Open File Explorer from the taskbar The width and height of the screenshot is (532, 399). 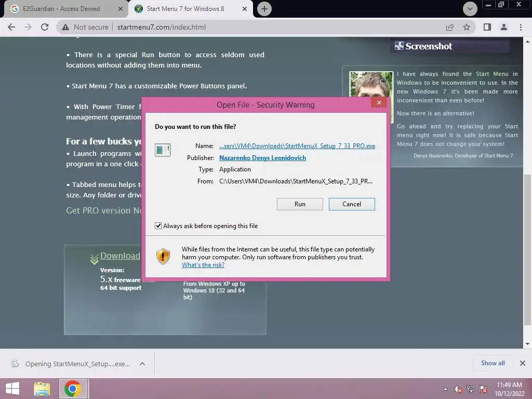point(42,389)
